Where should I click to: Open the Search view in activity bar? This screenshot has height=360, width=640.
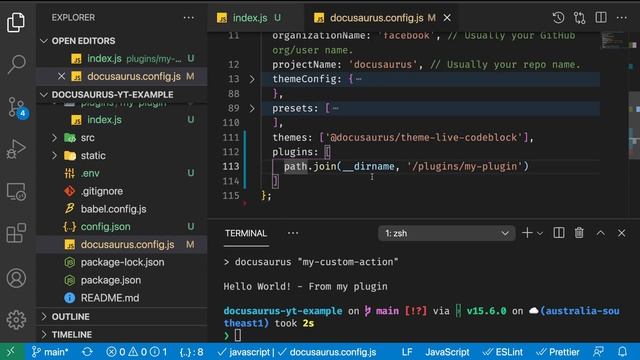[x=16, y=64]
